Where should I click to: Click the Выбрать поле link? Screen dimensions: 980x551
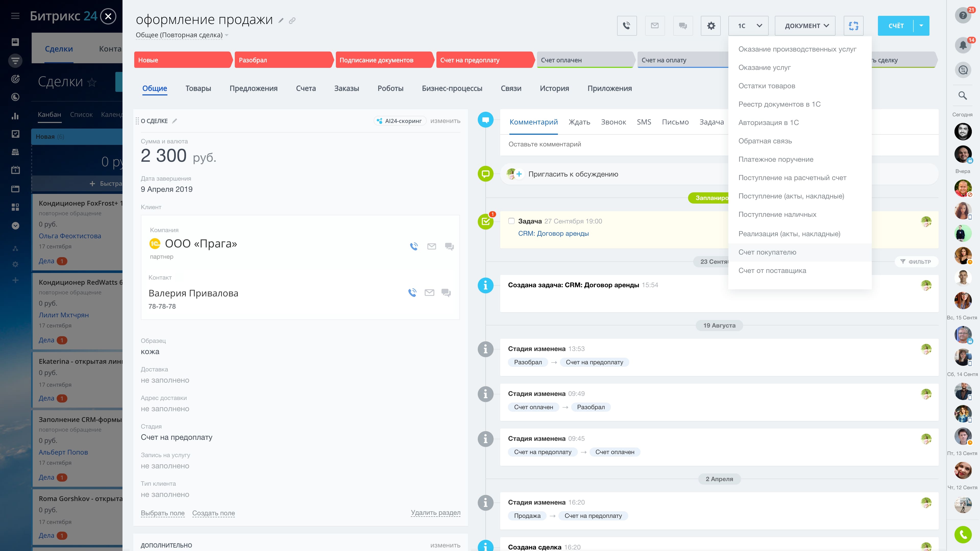[163, 513]
